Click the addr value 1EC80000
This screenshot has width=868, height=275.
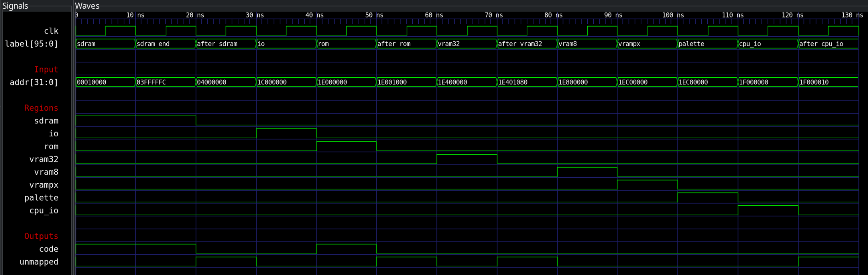693,82
